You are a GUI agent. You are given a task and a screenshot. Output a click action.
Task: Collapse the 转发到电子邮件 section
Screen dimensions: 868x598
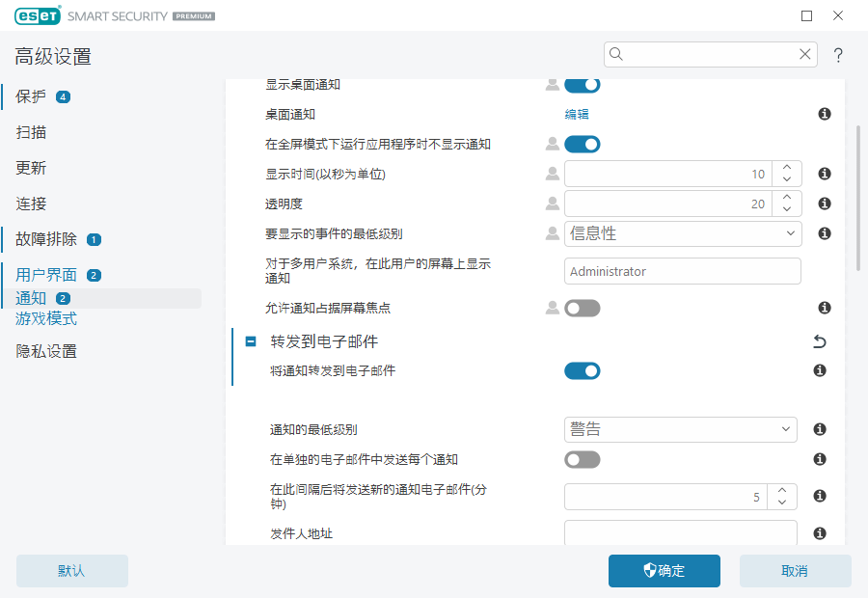pos(251,341)
